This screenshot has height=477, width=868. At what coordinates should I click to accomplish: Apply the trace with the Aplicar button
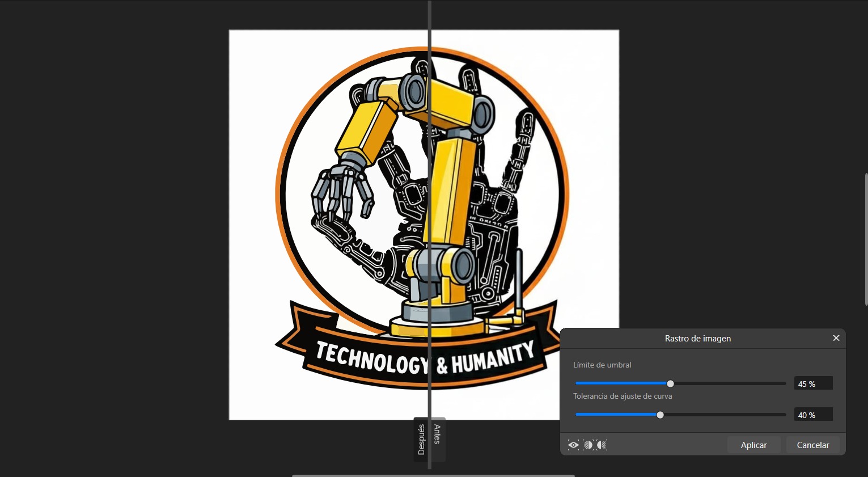[x=753, y=445]
